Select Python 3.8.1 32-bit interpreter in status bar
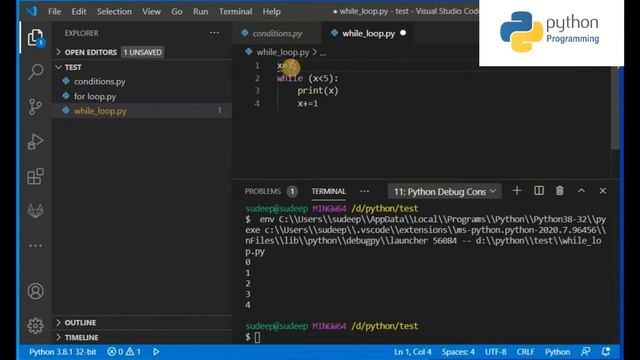 [62, 352]
